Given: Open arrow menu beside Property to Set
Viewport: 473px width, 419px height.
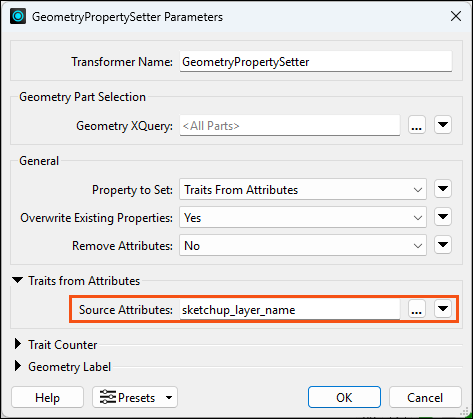Looking at the screenshot, I should click(443, 189).
